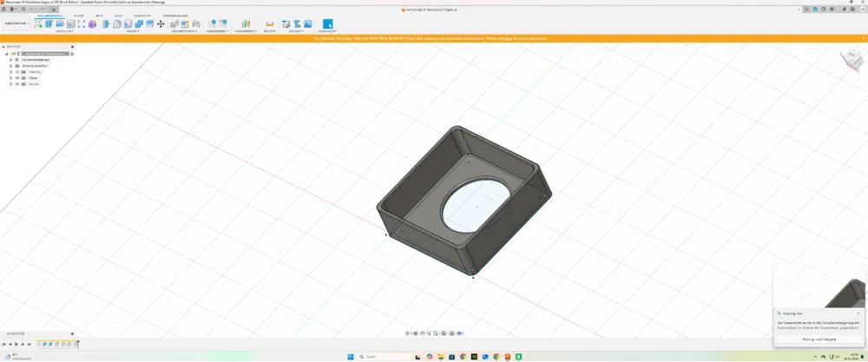
Task: Click the Insert canvas image icon
Action: pos(308,23)
